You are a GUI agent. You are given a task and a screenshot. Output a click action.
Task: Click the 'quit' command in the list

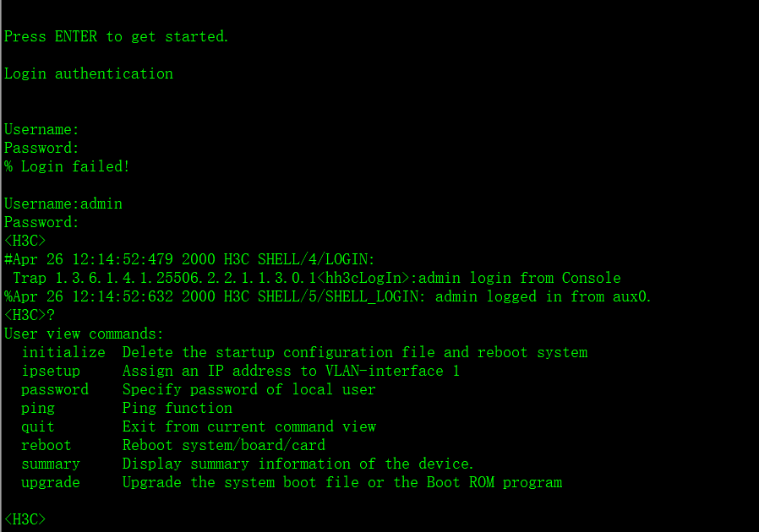point(38,426)
